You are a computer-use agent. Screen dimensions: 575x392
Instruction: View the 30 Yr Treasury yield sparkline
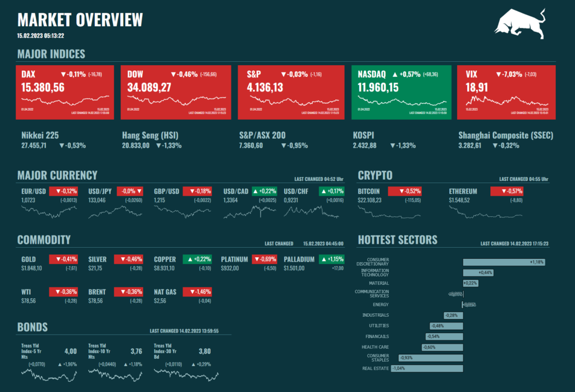click(x=186, y=375)
